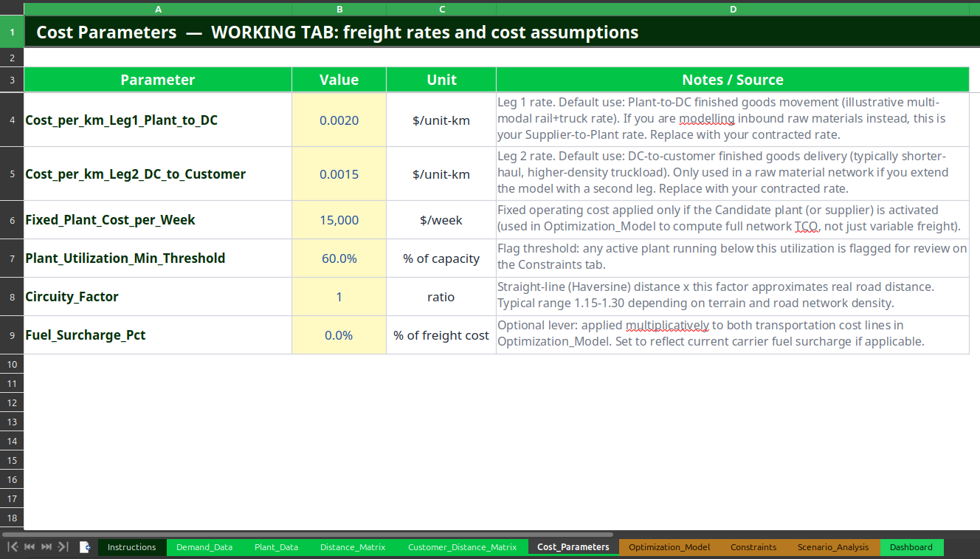Image resolution: width=980 pixels, height=559 pixels.
Task: Select the Cost_per_km_Leg2_DC_to_Customer cell
Action: click(x=158, y=174)
